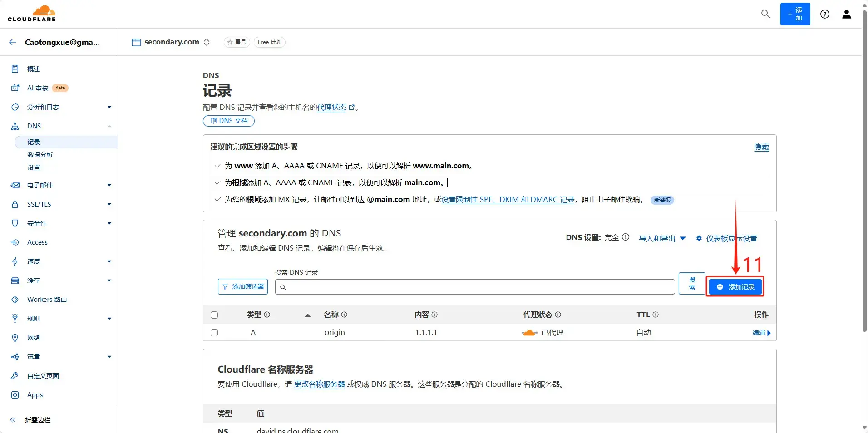Open the help question mark icon
This screenshot has height=433, width=868.
pos(824,14)
